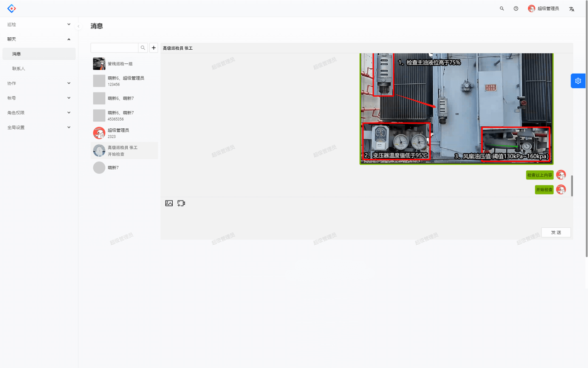Open the blue settings gear panel
588x368 pixels.
[x=578, y=81]
